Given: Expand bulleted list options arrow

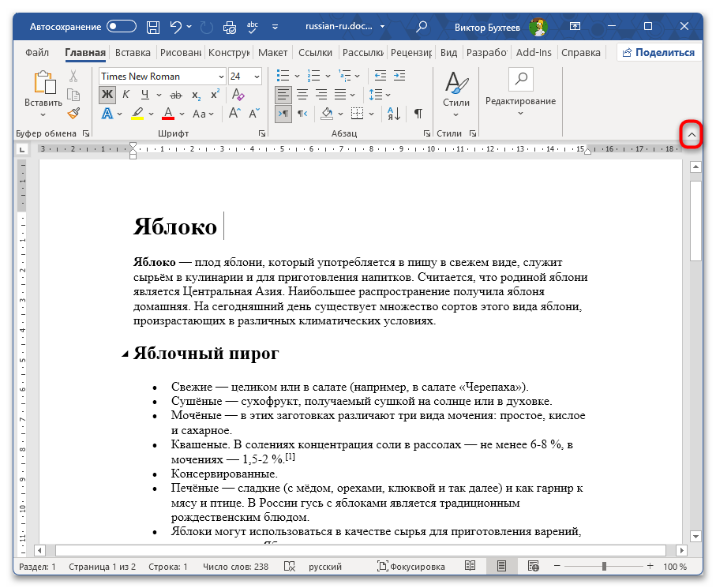Looking at the screenshot, I should click(x=298, y=77).
